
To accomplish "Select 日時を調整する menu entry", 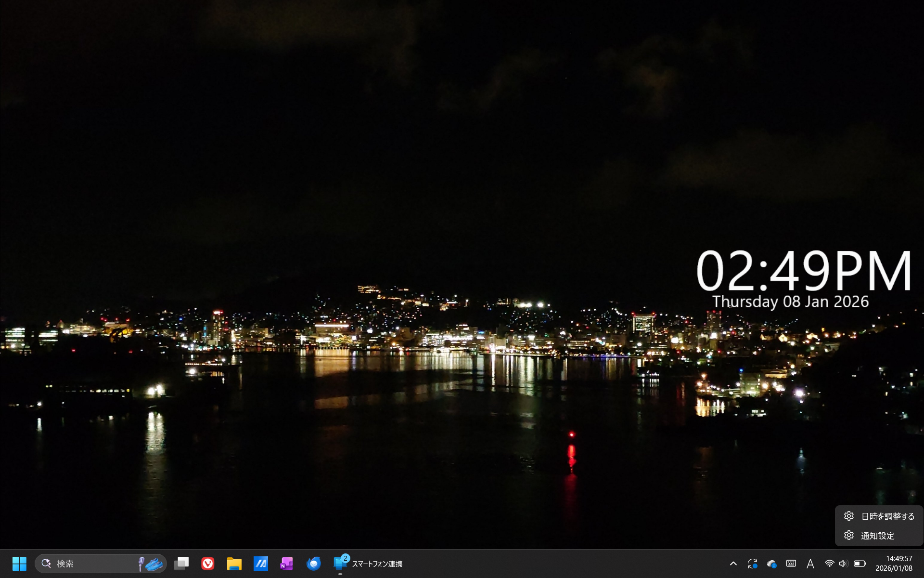I will point(879,516).
